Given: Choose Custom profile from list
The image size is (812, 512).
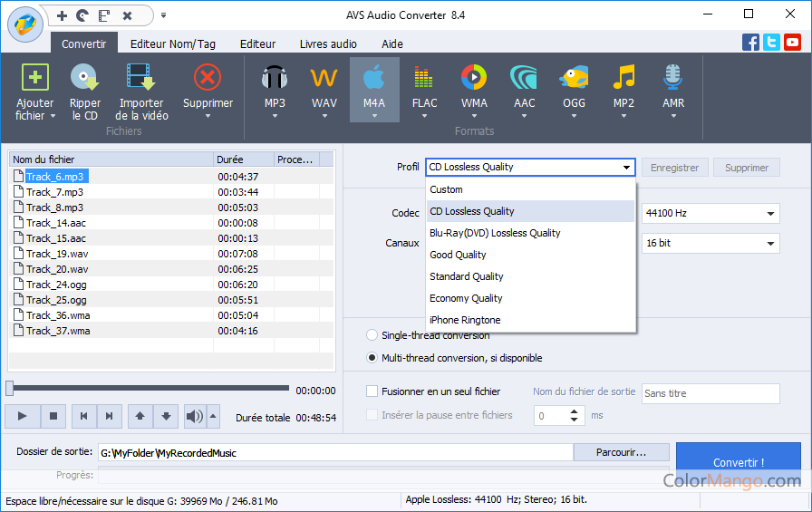Looking at the screenshot, I should pyautogui.click(x=530, y=189).
